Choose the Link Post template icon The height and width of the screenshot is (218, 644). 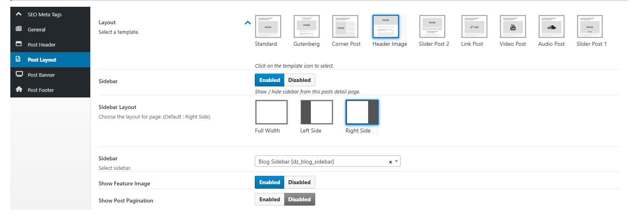pyautogui.click(x=474, y=26)
